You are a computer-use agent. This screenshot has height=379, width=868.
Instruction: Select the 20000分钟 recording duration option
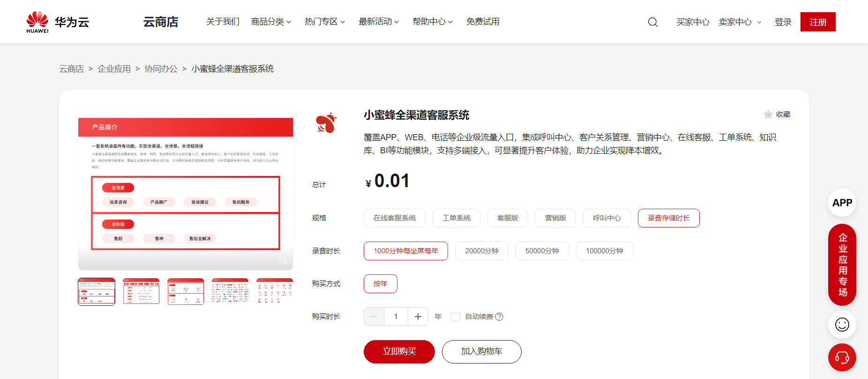coord(481,251)
